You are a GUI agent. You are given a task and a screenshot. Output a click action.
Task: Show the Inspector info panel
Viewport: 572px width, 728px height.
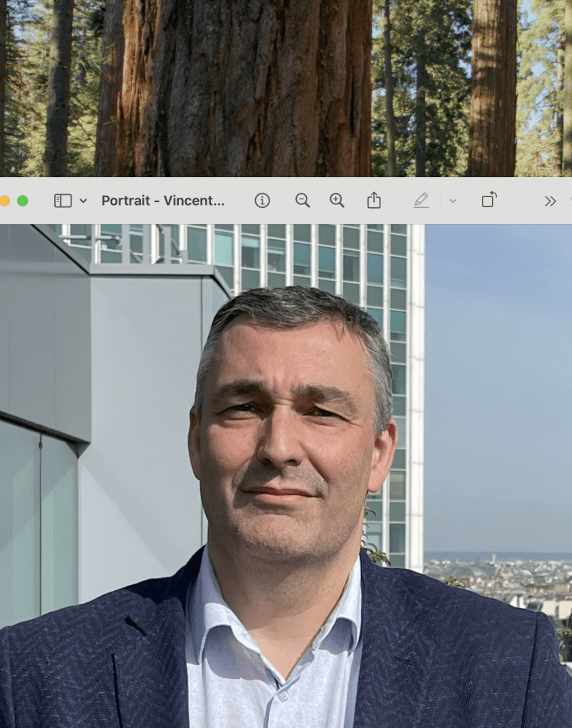coord(262,201)
